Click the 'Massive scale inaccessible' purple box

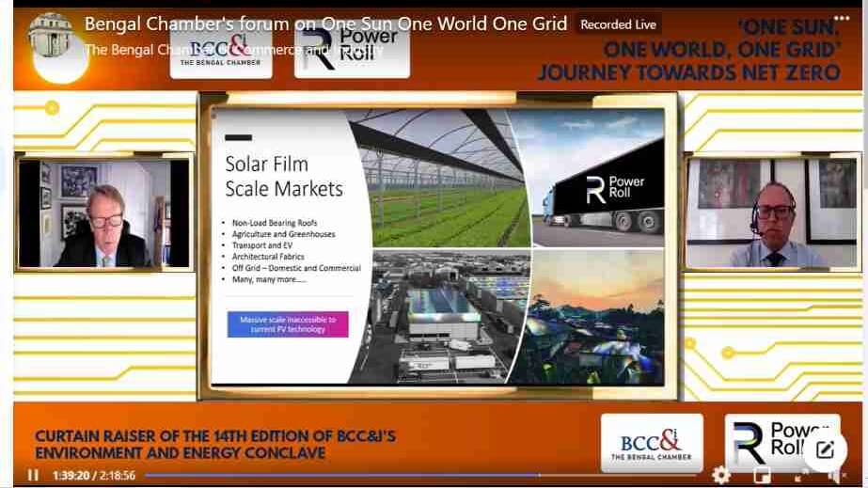click(x=288, y=324)
